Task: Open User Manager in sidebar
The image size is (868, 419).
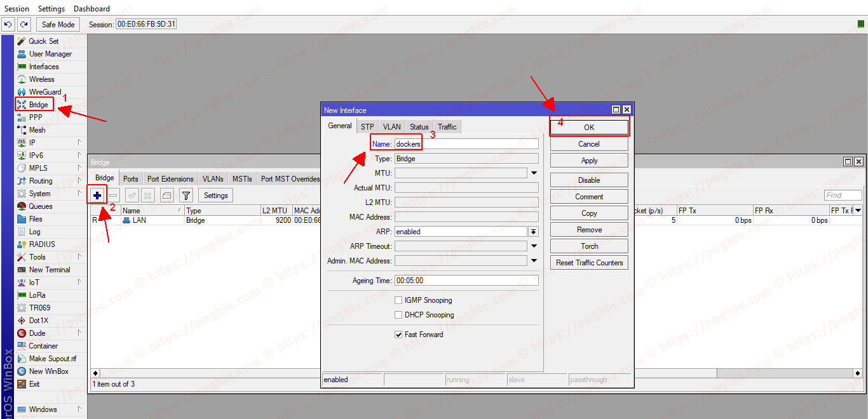Action: [50, 54]
